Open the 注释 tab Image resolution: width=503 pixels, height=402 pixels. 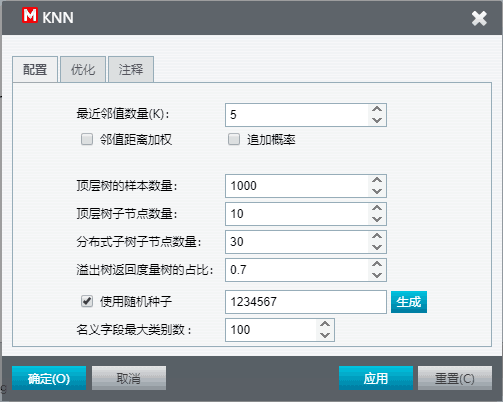(x=131, y=69)
